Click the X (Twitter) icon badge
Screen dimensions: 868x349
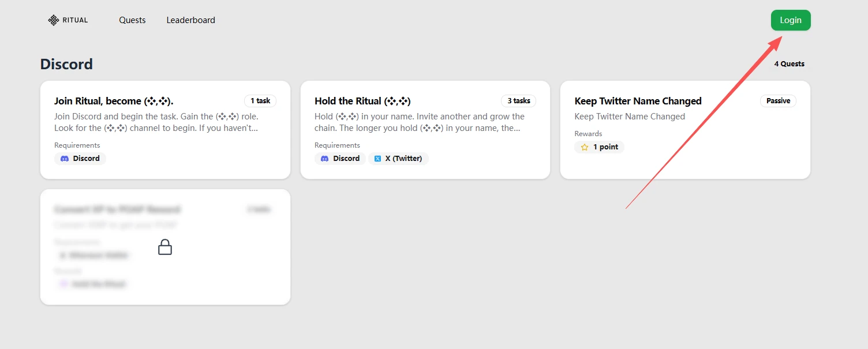tap(377, 159)
